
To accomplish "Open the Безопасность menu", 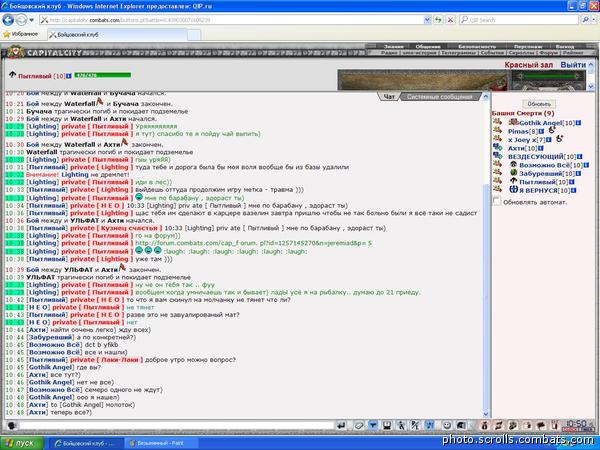I will pos(477,47).
